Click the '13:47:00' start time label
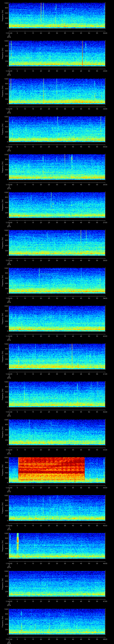The image size is (114, 644). (x=9, y=639)
